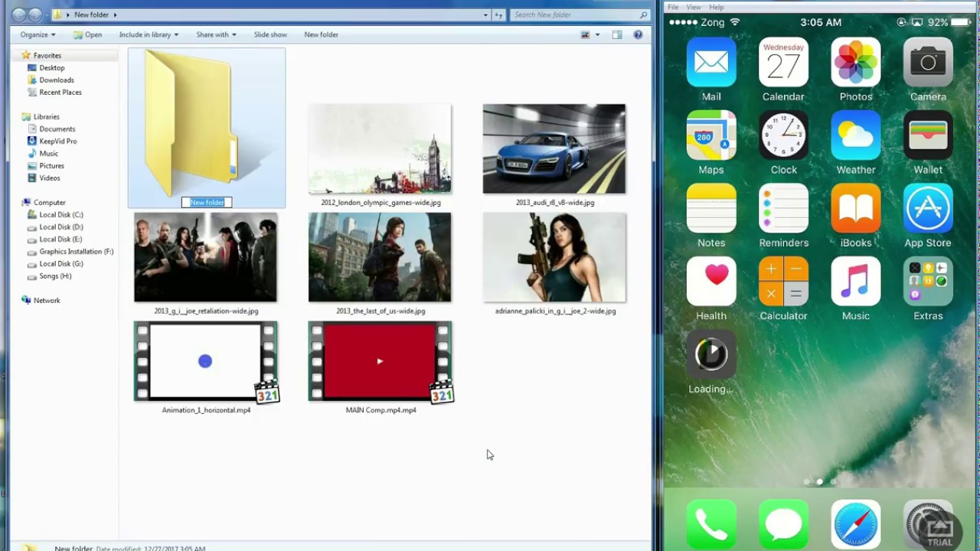Open the Calendar app icon
980x551 pixels.
(783, 62)
